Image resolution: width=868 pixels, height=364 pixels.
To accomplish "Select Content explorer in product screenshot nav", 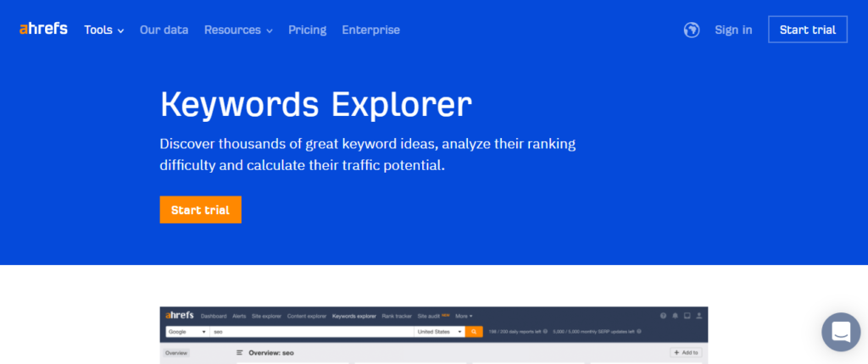I will click(x=307, y=317).
